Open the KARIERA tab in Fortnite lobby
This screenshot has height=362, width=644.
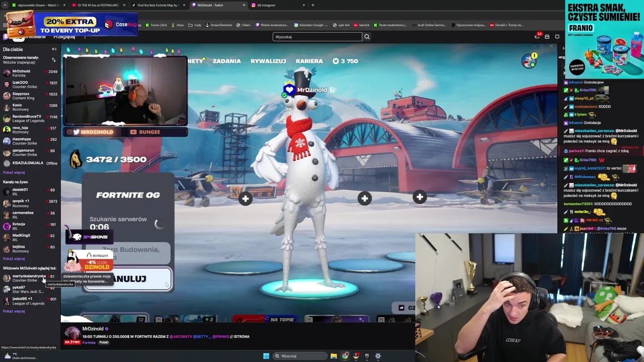pyautogui.click(x=309, y=61)
